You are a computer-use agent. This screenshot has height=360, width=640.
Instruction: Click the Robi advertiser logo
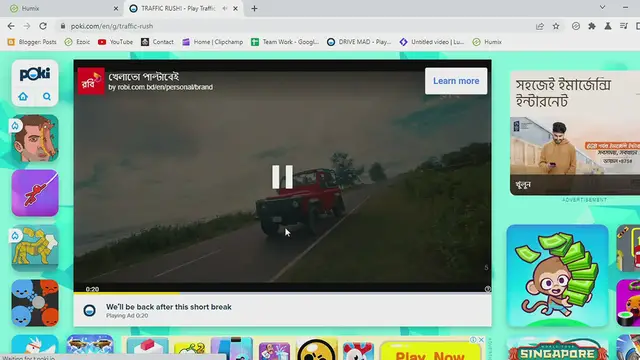tap(91, 81)
